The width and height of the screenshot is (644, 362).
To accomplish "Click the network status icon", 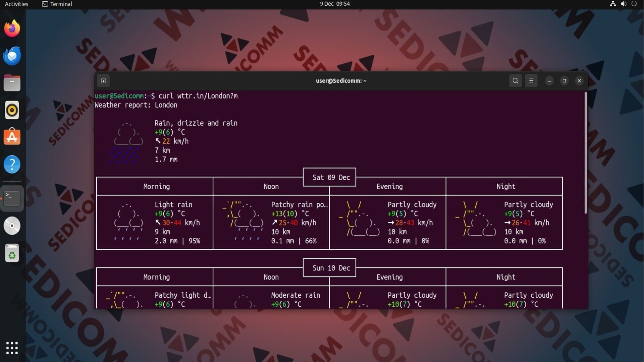I will [613, 4].
